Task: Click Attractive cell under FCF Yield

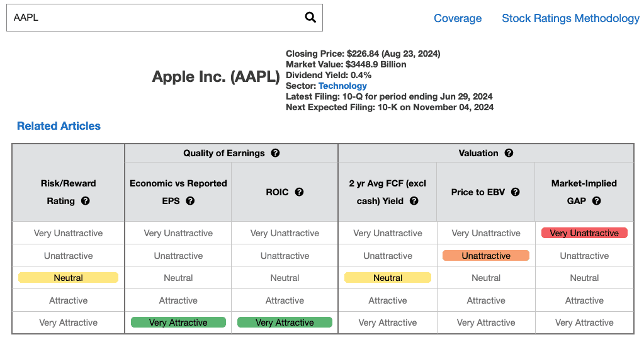Action: point(388,300)
